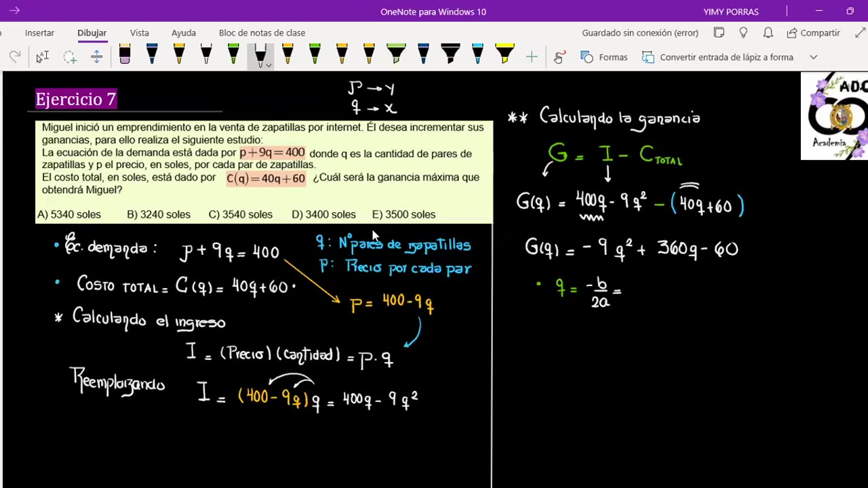Pick the green pen just left of the selected pen

pos(233,54)
